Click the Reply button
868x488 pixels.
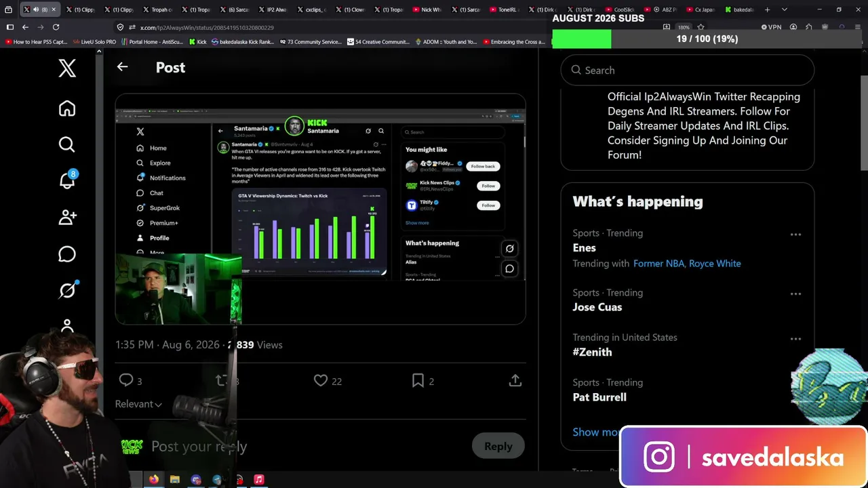pos(498,446)
